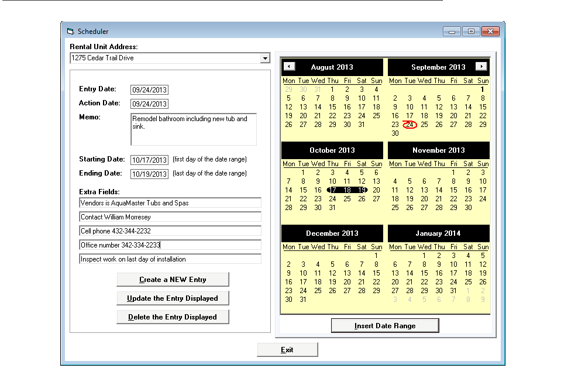The image size is (585, 392).
Task: Click the Contact William Morresey field
Action: tap(170, 217)
